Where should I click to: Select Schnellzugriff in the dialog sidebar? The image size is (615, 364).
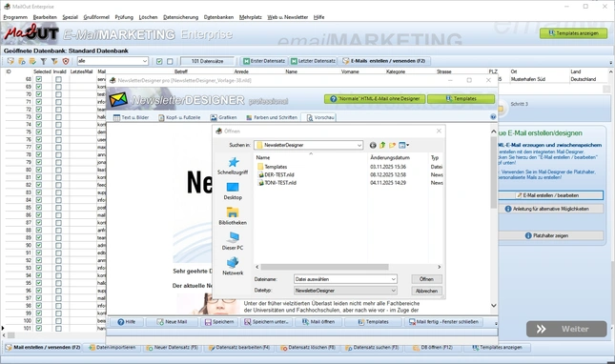tap(233, 166)
